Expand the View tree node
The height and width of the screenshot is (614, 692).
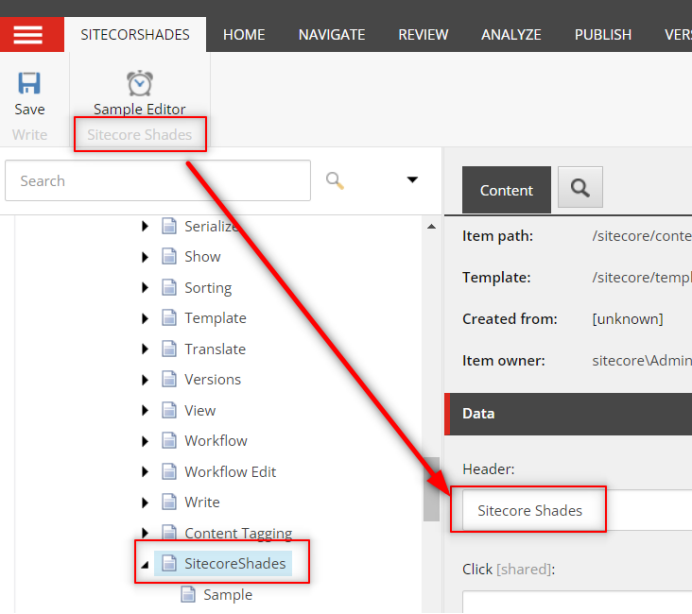point(145,411)
